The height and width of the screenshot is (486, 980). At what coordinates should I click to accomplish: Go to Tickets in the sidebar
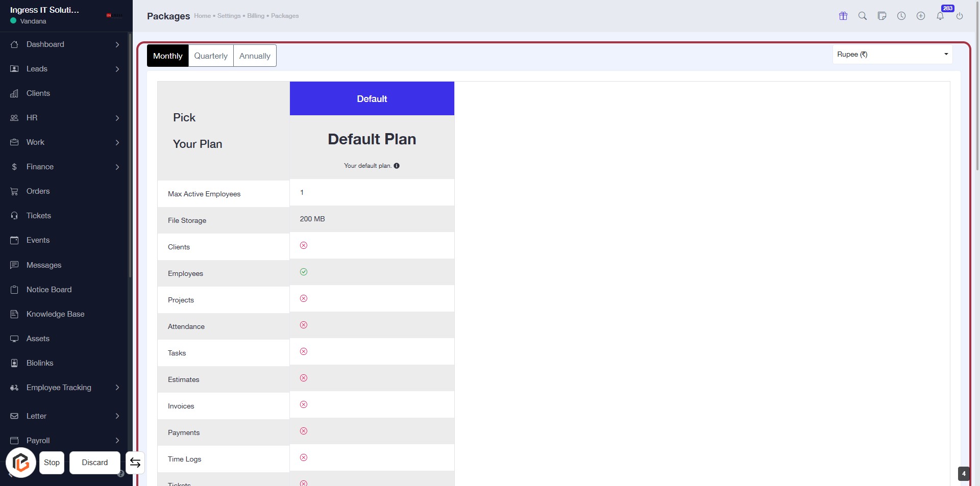(x=39, y=216)
